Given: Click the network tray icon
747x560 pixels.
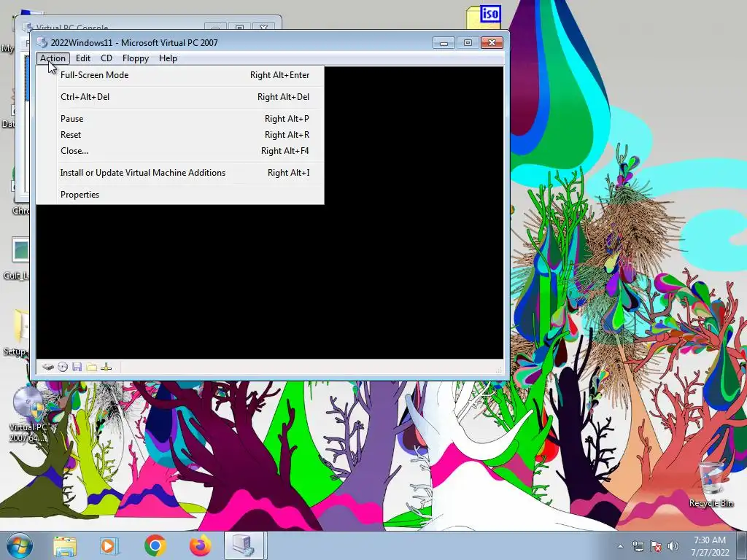Looking at the screenshot, I should 638,546.
